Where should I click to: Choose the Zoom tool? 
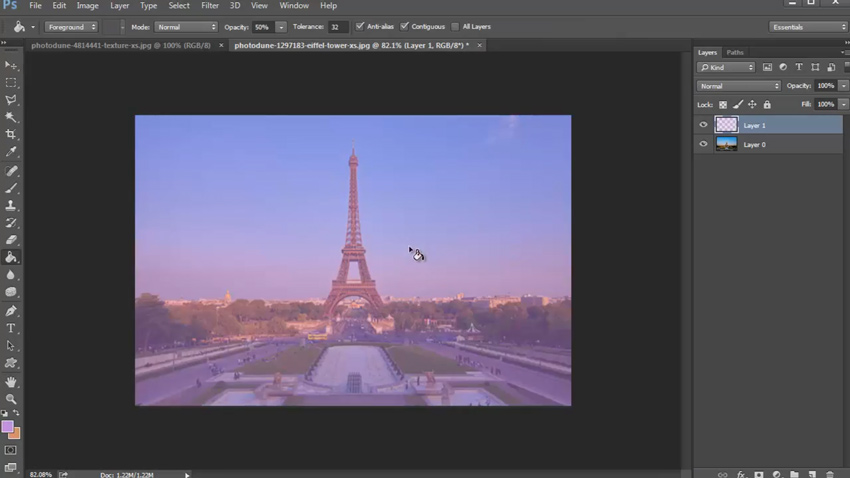tap(11, 399)
